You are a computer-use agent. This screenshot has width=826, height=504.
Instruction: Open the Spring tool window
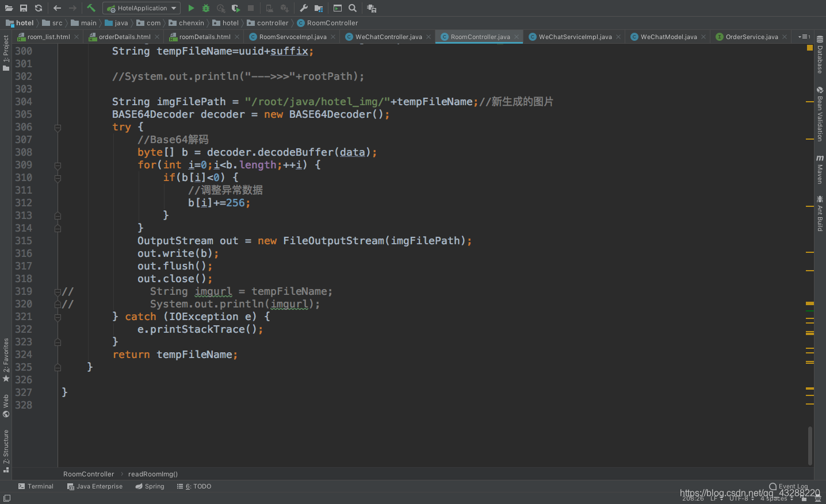click(150, 486)
